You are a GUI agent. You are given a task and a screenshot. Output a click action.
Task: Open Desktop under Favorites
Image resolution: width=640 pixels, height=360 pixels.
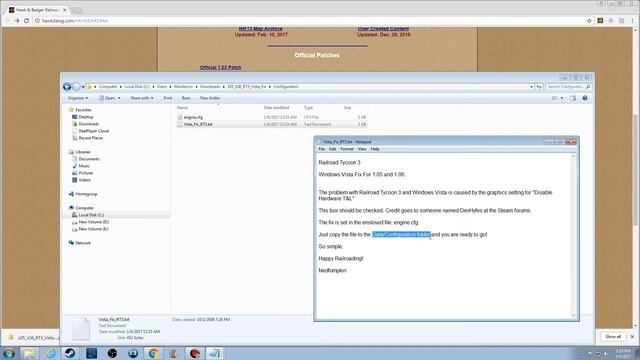point(86,117)
